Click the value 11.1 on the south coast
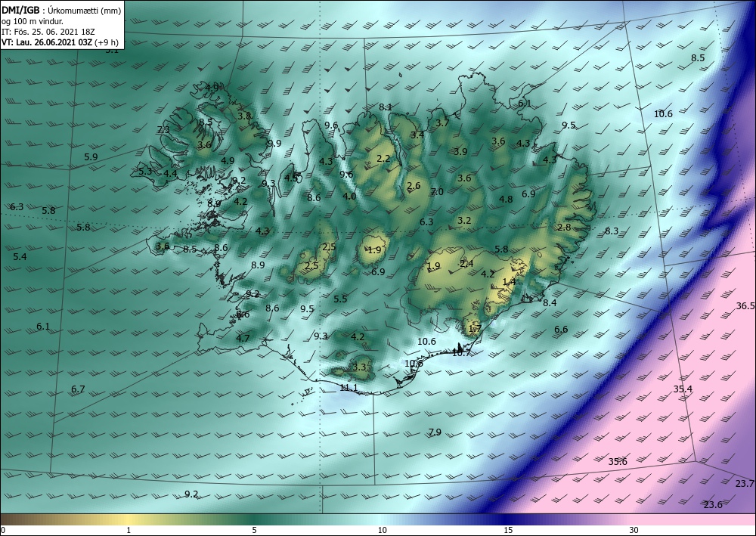 coord(349,388)
